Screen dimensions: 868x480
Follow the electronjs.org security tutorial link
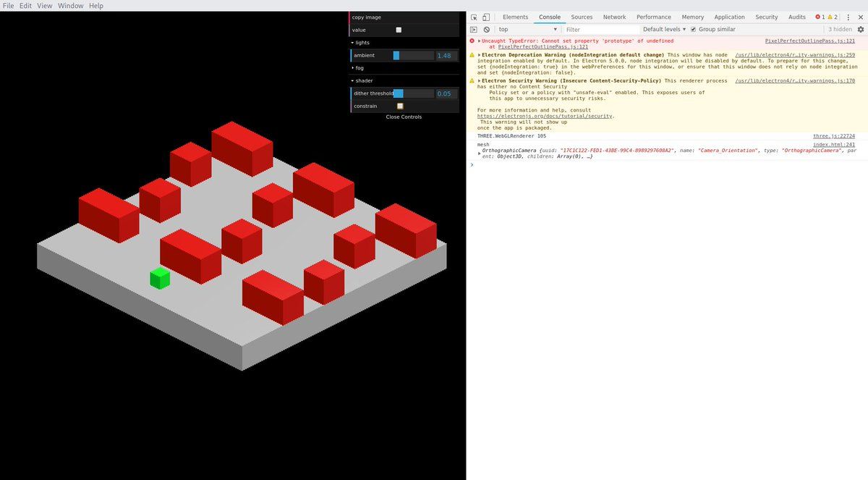(545, 116)
